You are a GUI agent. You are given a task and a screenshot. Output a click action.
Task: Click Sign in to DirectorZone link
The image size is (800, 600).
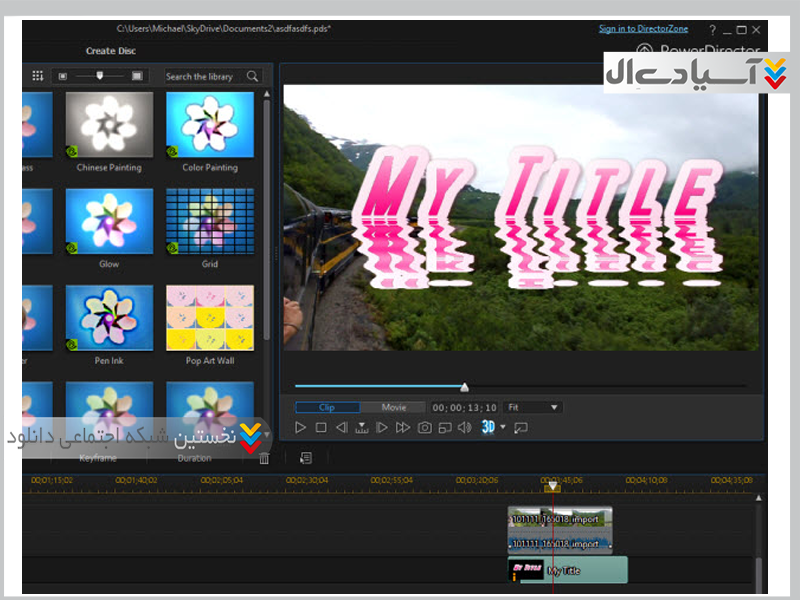[x=645, y=29]
